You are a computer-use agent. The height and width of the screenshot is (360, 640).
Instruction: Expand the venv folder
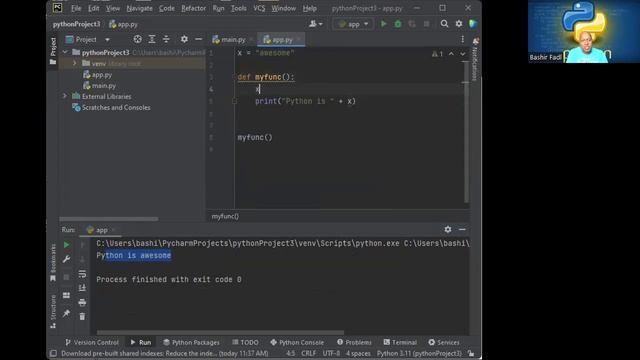(x=75, y=64)
